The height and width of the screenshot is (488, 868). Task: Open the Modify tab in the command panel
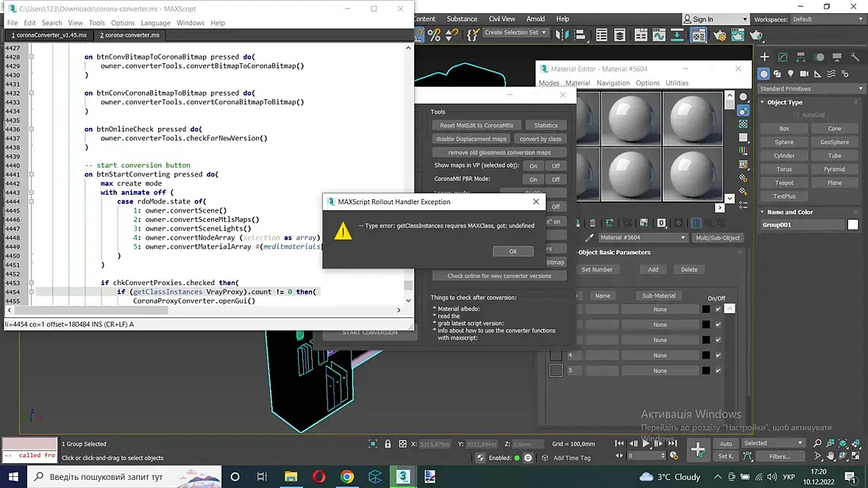click(x=783, y=57)
